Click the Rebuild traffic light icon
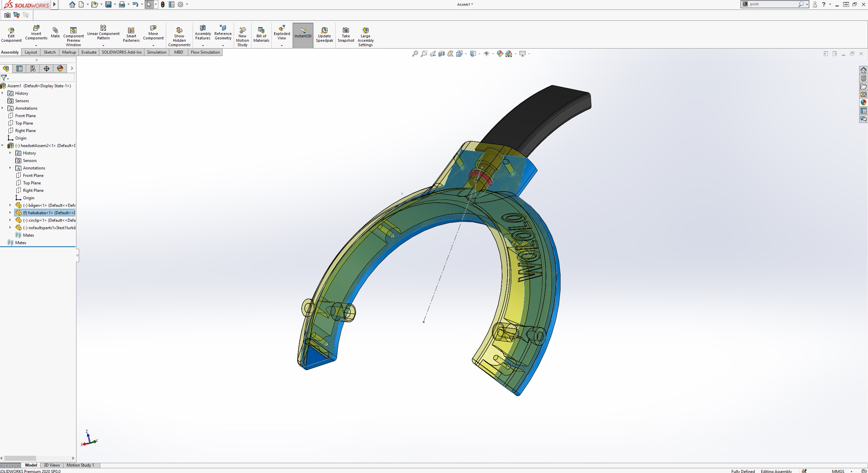 pyautogui.click(x=163, y=4)
